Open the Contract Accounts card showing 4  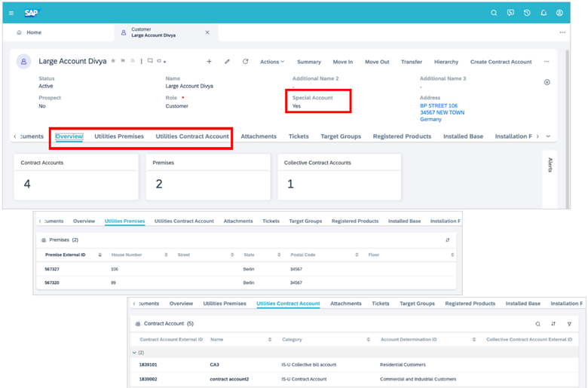tap(76, 177)
